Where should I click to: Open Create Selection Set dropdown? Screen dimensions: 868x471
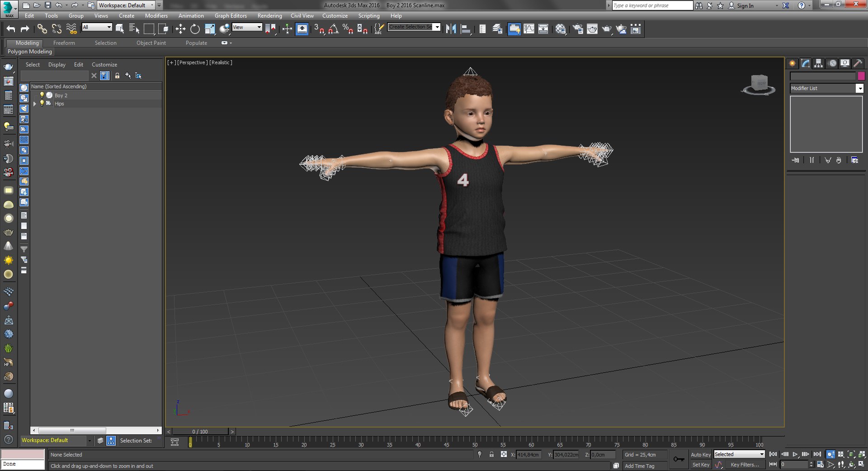pyautogui.click(x=414, y=27)
